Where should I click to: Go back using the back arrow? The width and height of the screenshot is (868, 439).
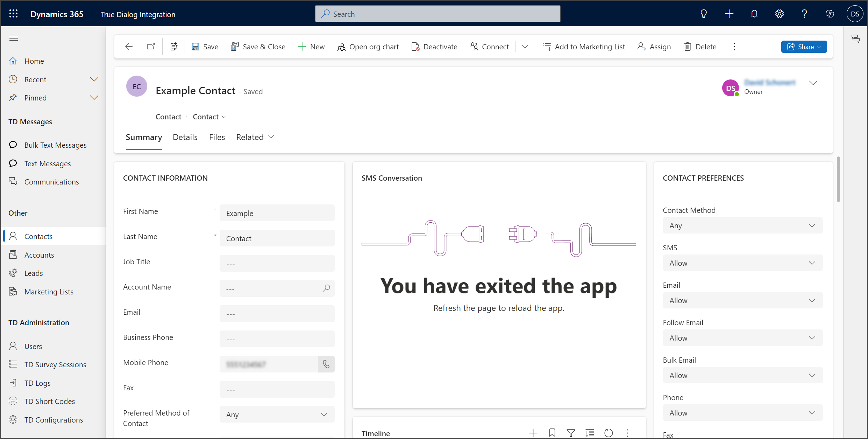(x=129, y=47)
